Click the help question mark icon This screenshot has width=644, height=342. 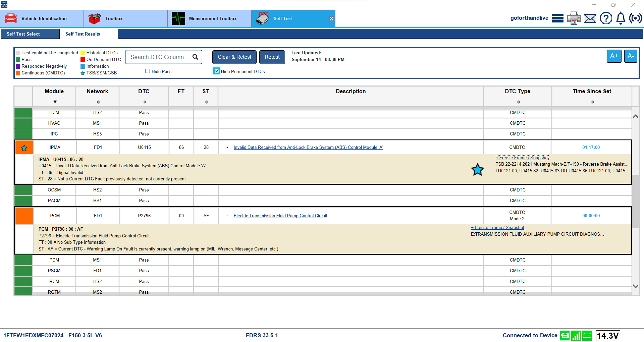coord(606,18)
